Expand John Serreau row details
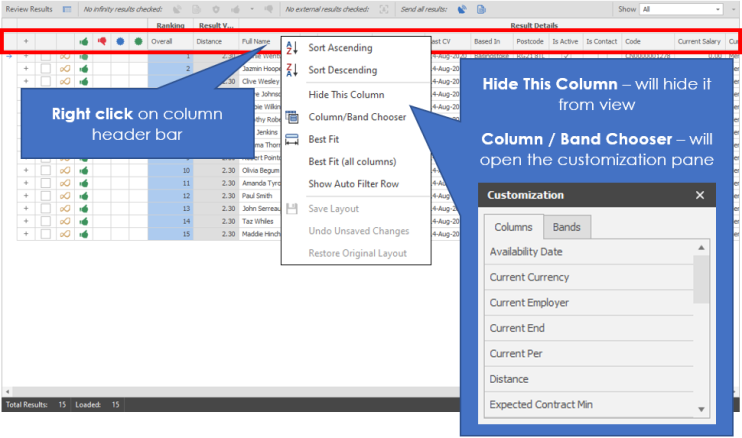 coord(26,208)
